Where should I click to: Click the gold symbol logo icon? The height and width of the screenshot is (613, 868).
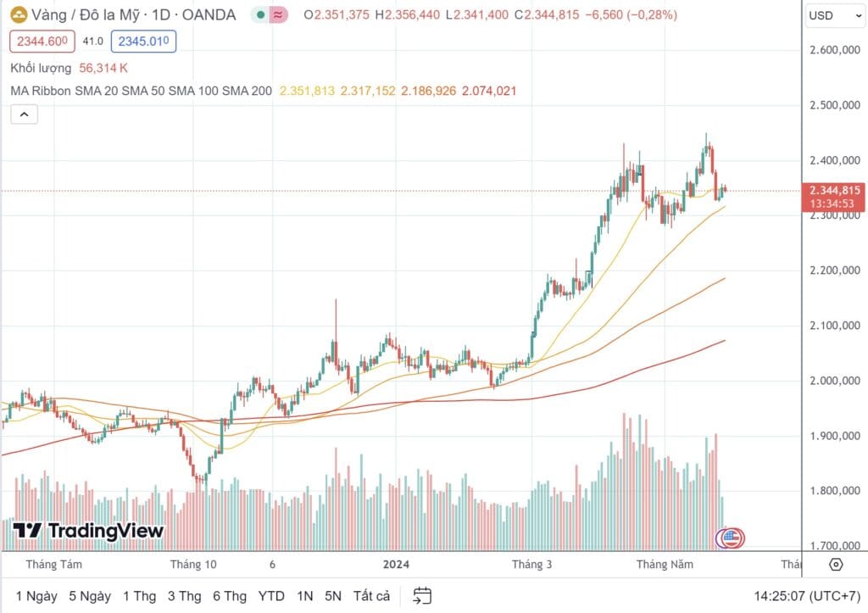coord(19,15)
